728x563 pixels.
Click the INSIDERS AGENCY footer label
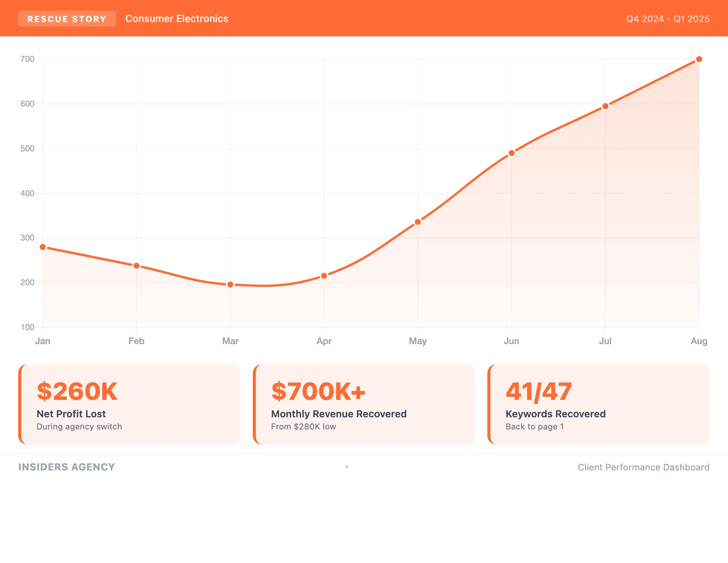coord(66,467)
